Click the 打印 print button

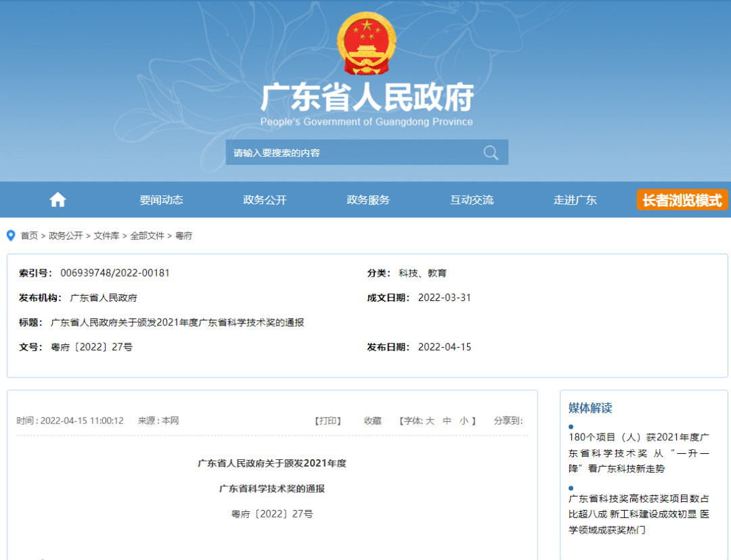tap(328, 421)
